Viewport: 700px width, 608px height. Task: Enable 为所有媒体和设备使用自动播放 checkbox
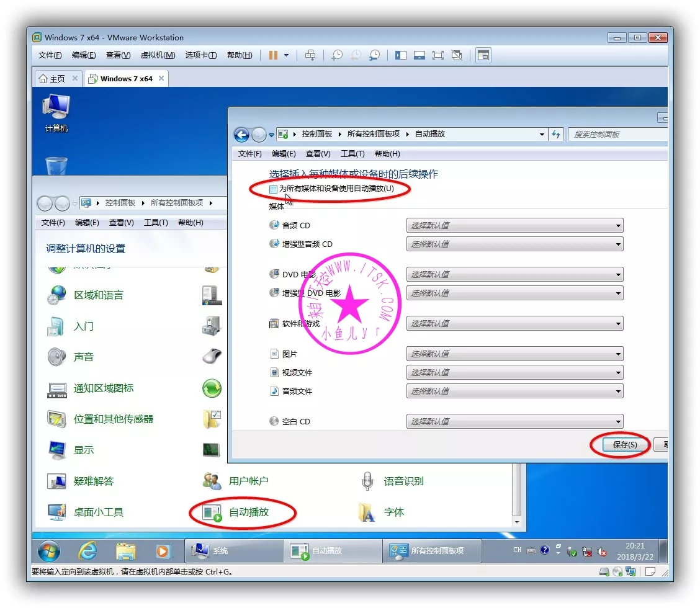[274, 189]
